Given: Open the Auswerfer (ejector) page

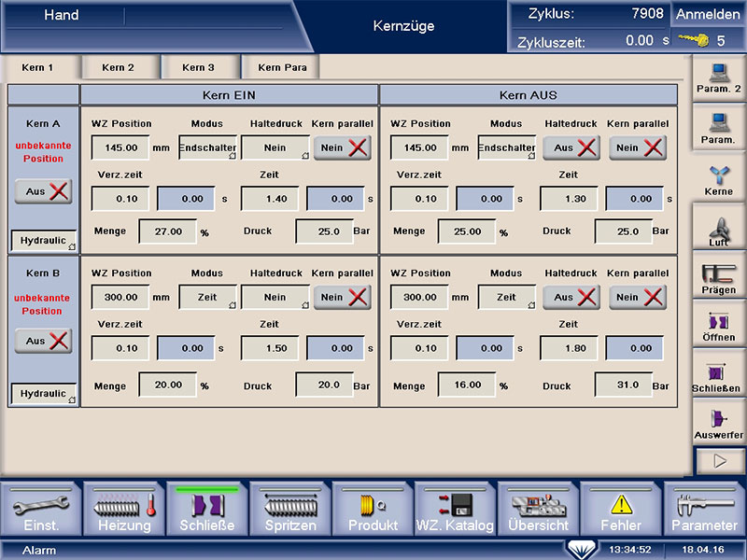Looking at the screenshot, I should (x=718, y=423).
